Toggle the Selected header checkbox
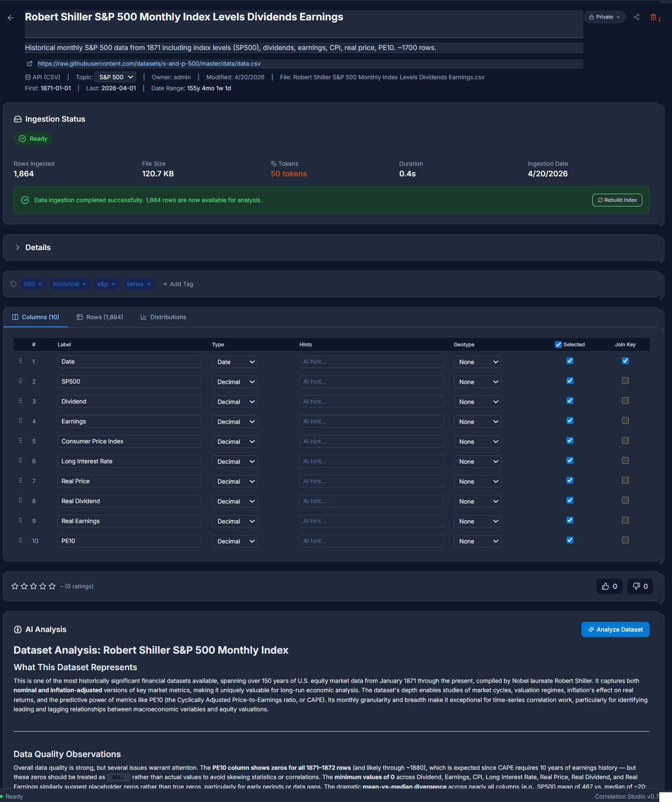The image size is (672, 802). [558, 345]
